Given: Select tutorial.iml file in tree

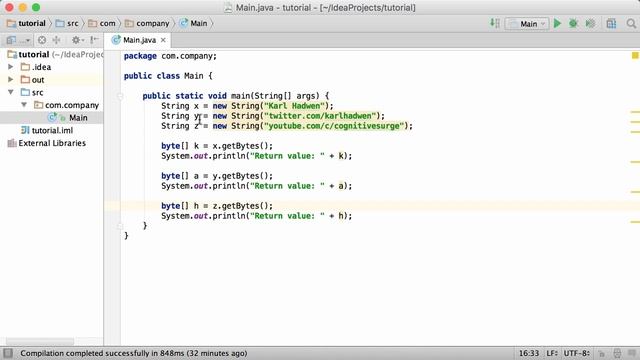Looking at the screenshot, I should pos(51,130).
